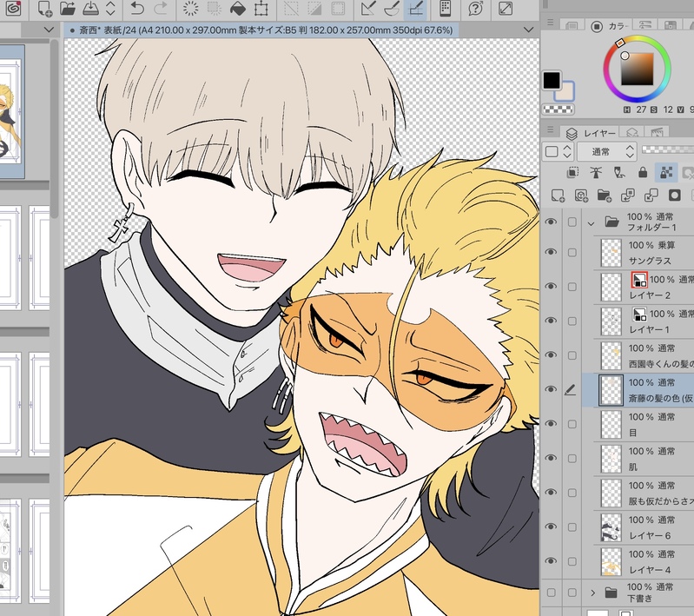Image resolution: width=694 pixels, height=616 pixels.
Task: Toggle lock layer padlock icon
Action: click(x=643, y=172)
